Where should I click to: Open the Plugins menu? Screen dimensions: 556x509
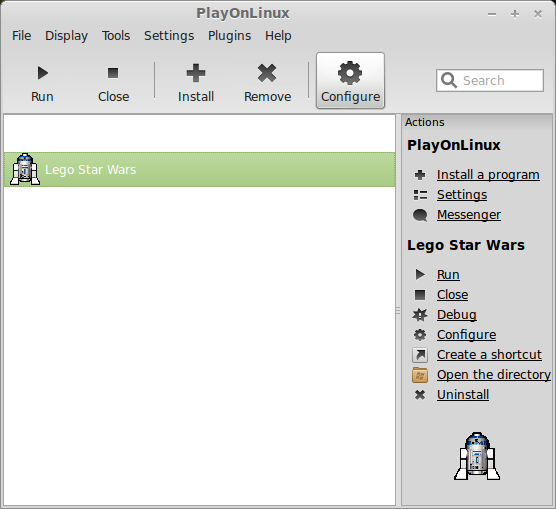(x=229, y=36)
